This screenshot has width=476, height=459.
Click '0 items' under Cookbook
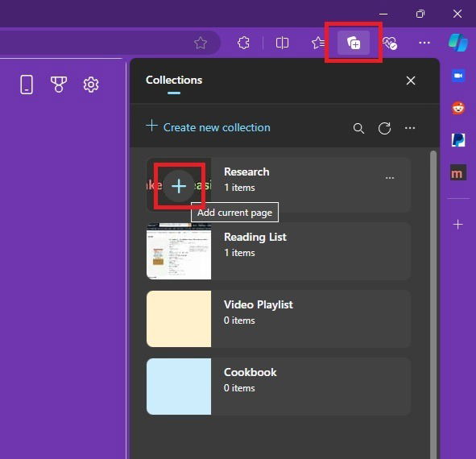[x=239, y=388]
